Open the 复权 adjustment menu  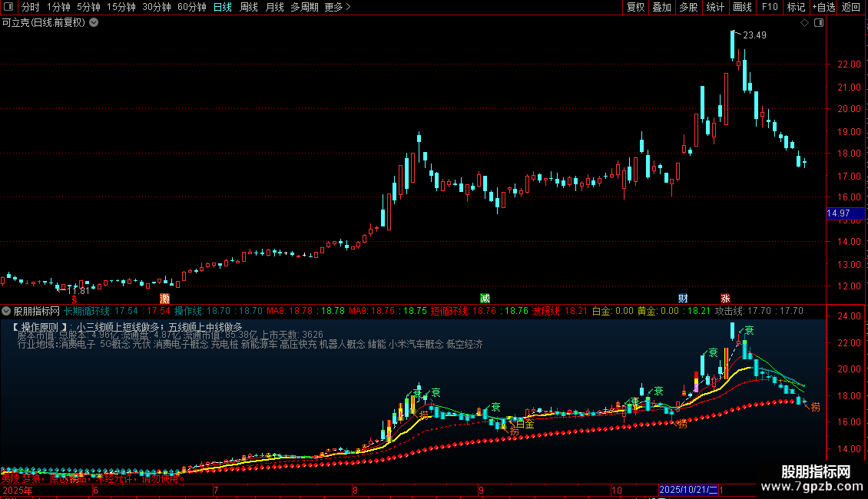coord(635,7)
